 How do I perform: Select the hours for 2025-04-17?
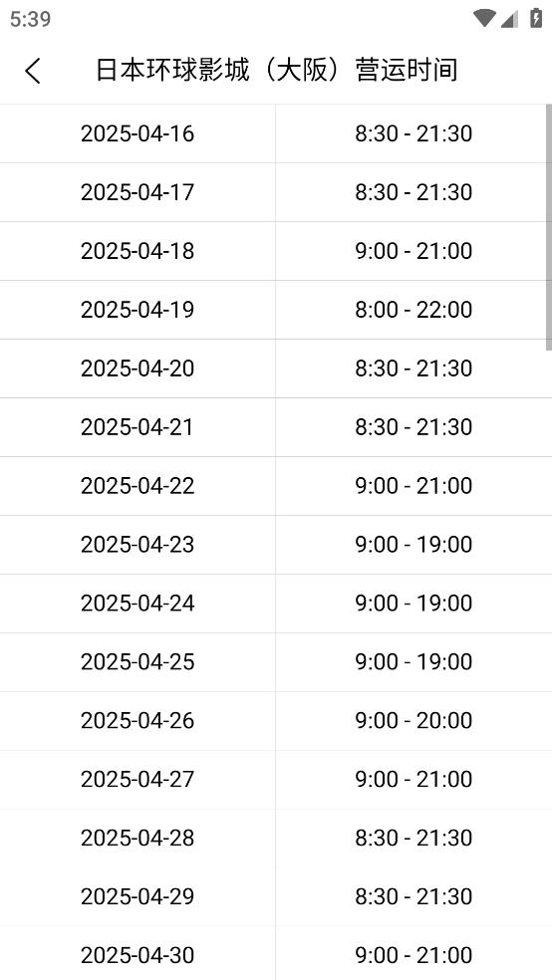click(x=414, y=192)
